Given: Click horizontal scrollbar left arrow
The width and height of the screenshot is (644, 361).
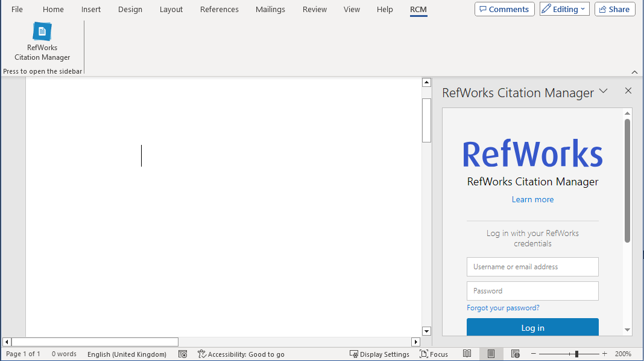Looking at the screenshot, I should point(7,342).
